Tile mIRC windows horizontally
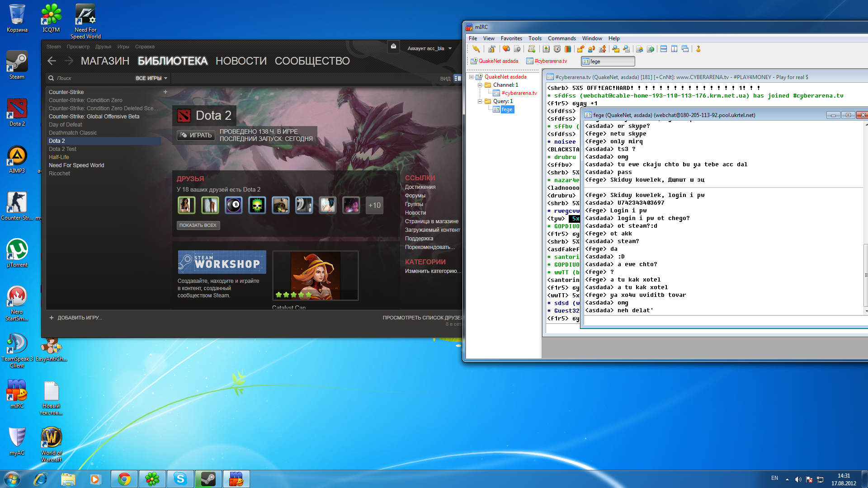 click(664, 49)
